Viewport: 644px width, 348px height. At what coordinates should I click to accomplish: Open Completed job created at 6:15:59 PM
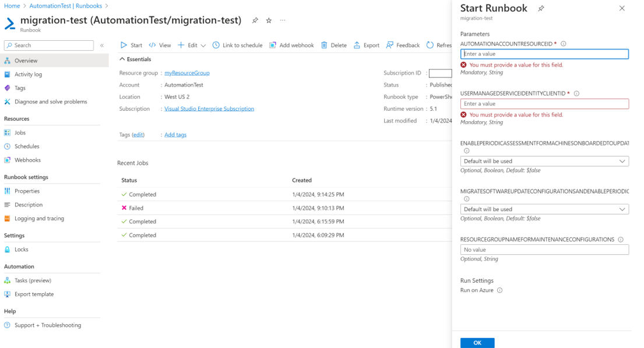[284, 222]
